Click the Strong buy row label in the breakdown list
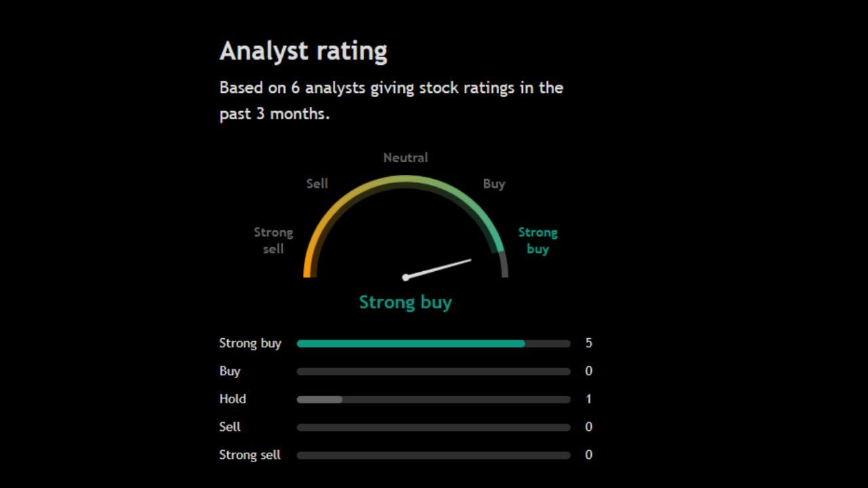The height and width of the screenshot is (488, 868). click(250, 344)
